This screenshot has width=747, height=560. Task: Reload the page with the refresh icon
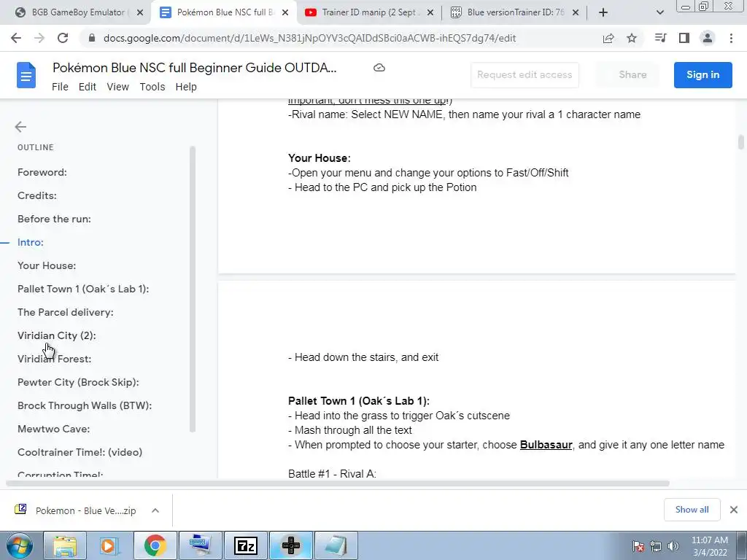pyautogui.click(x=63, y=38)
